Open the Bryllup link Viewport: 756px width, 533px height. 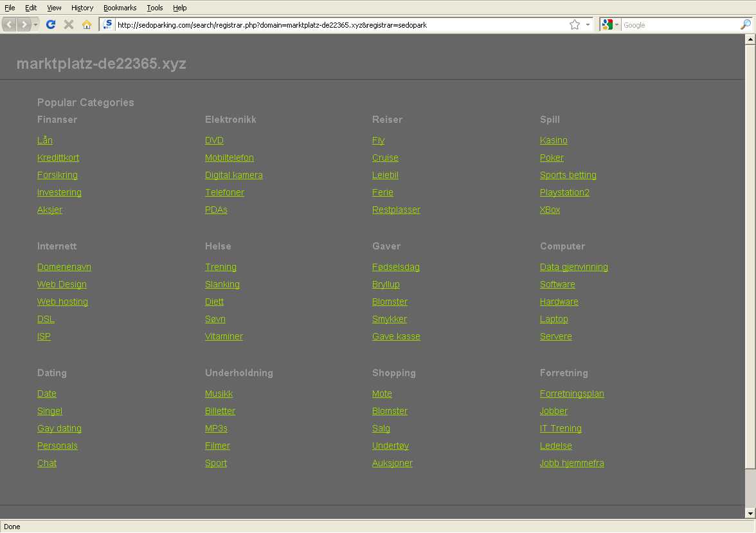click(x=386, y=285)
